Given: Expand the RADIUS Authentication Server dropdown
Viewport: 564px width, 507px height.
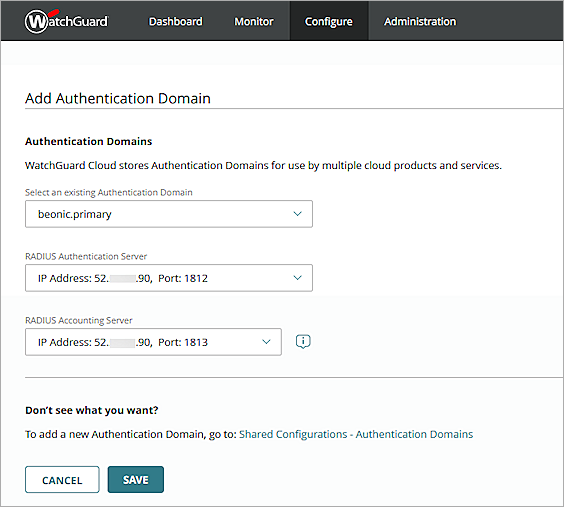Looking at the screenshot, I should 169,278.
